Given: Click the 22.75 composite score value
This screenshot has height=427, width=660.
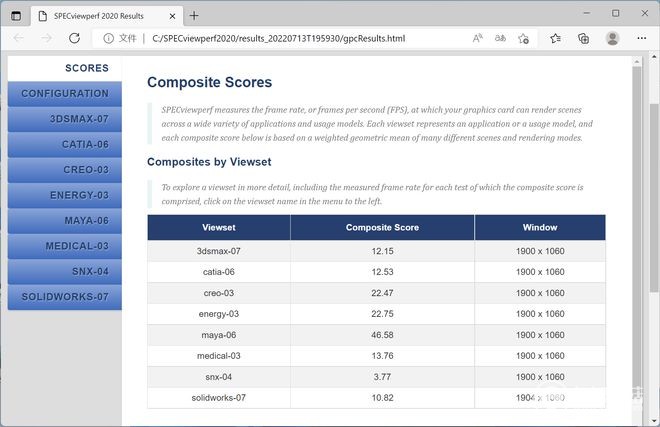Looking at the screenshot, I should pyautogui.click(x=382, y=314).
